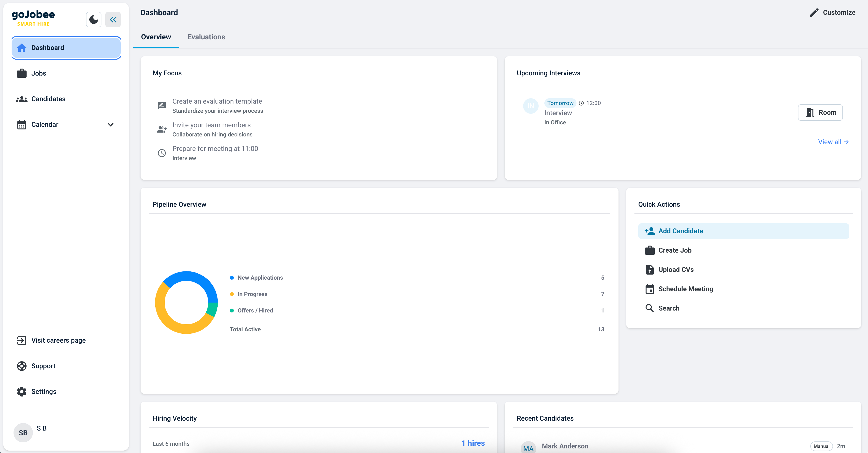Viewport: 868px width, 453px height.
Task: Click the Customize pencil icon
Action: point(814,13)
